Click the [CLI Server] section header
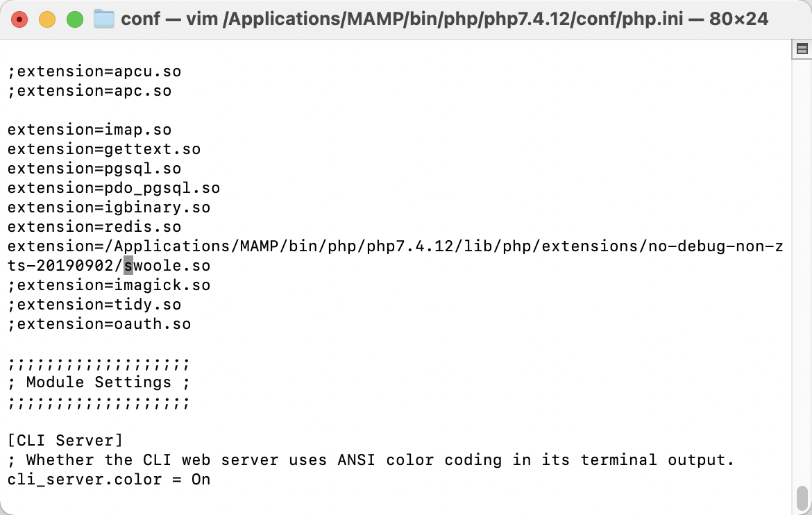The height and width of the screenshot is (515, 812). [65, 441]
